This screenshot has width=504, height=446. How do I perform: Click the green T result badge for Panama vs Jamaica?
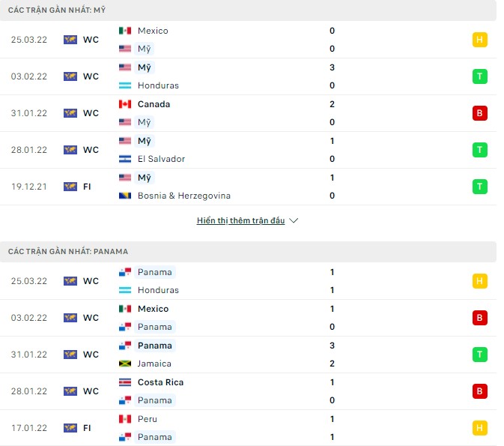click(479, 355)
